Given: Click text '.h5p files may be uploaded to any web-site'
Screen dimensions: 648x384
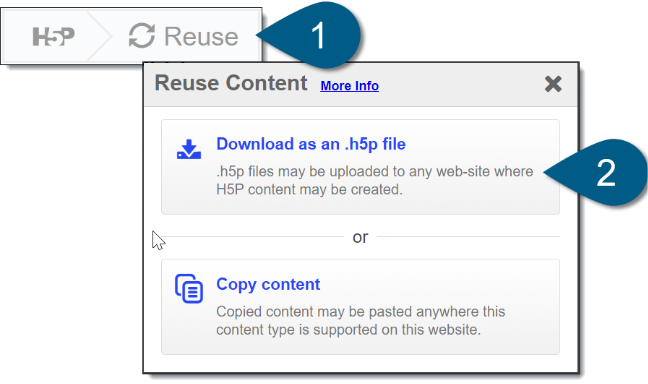Looking at the screenshot, I should point(353,171).
